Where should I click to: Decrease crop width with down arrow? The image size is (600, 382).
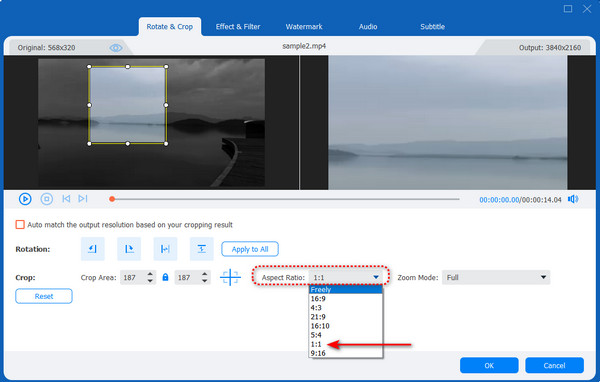tap(150, 281)
